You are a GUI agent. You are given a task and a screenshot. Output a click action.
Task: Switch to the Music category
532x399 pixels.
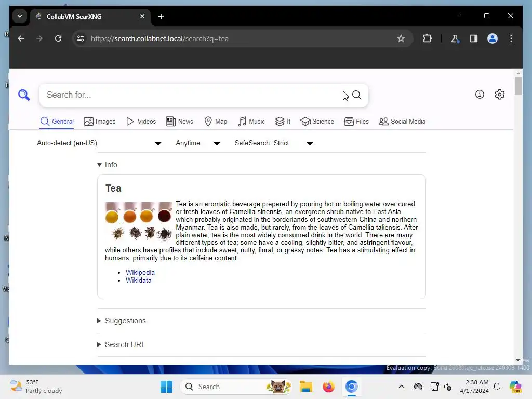(x=251, y=122)
